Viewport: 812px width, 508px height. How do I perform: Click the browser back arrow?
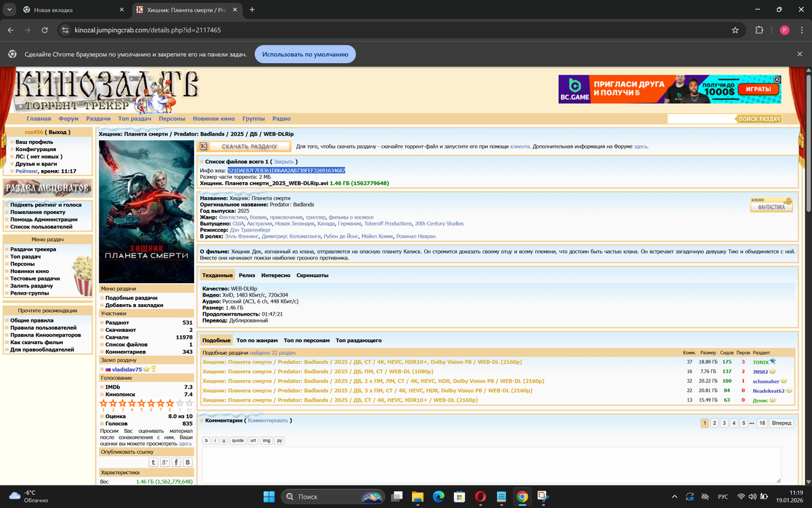point(10,30)
